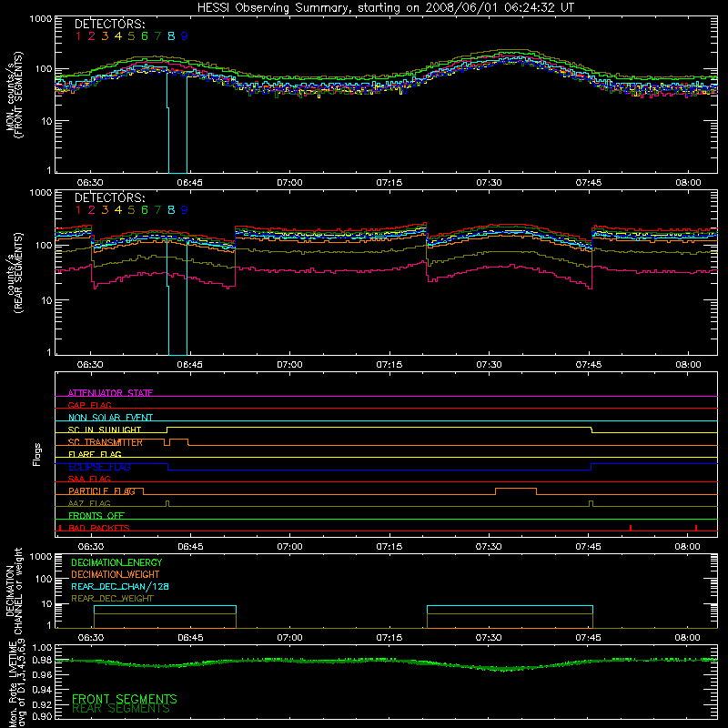Click the FLARE_FLAG label
Image resolution: width=728 pixels, height=728 pixels.
pos(95,454)
